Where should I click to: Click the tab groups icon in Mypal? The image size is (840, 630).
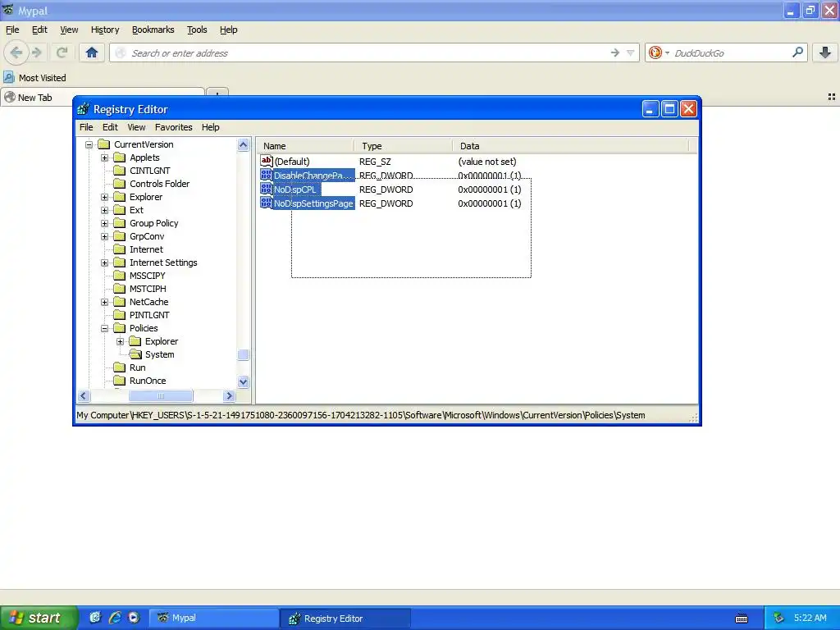coord(832,97)
